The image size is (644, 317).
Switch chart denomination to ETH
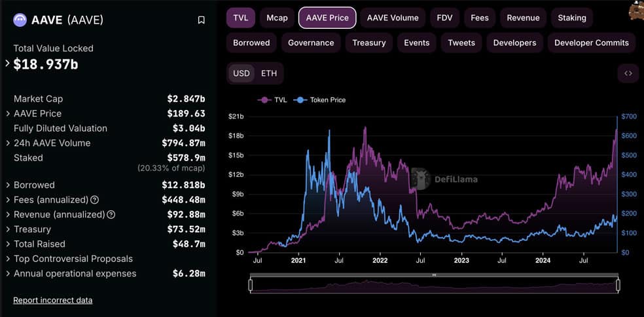point(269,73)
